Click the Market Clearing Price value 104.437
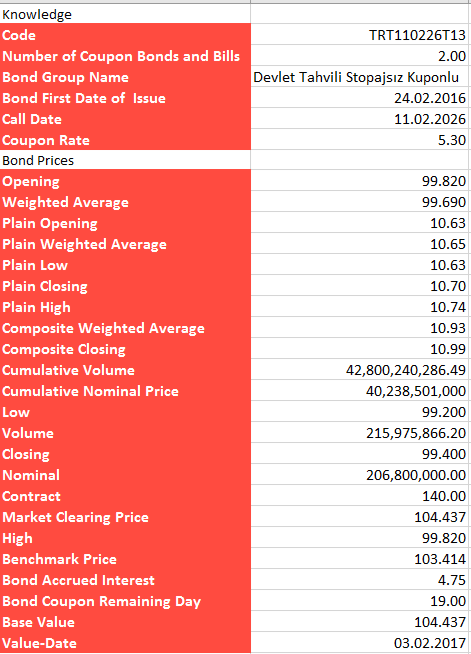 tap(360, 517)
